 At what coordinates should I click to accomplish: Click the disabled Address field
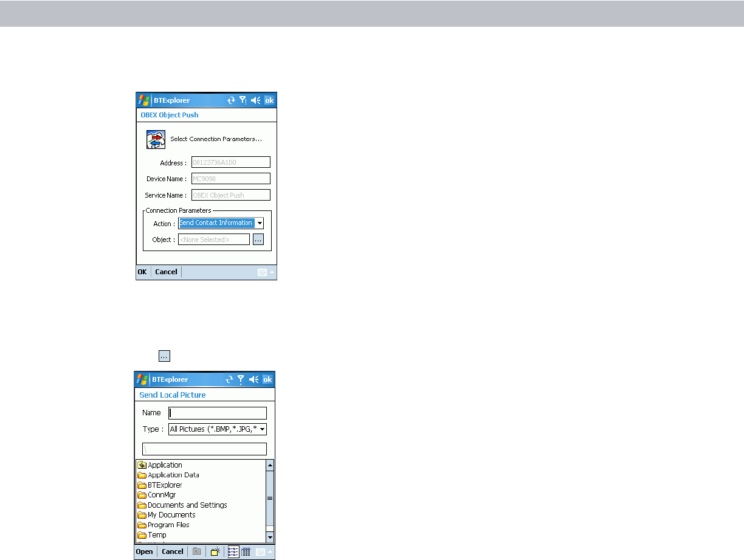point(230,162)
